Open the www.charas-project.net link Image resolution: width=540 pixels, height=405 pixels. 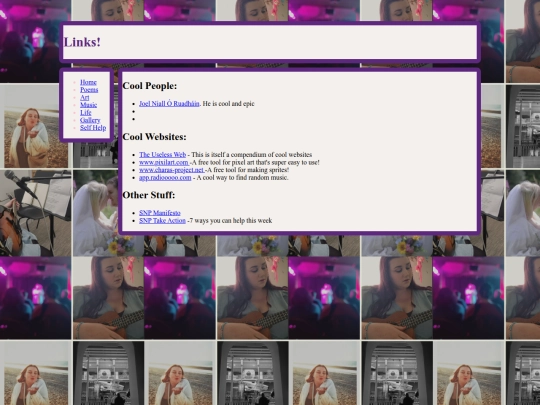pyautogui.click(x=172, y=170)
